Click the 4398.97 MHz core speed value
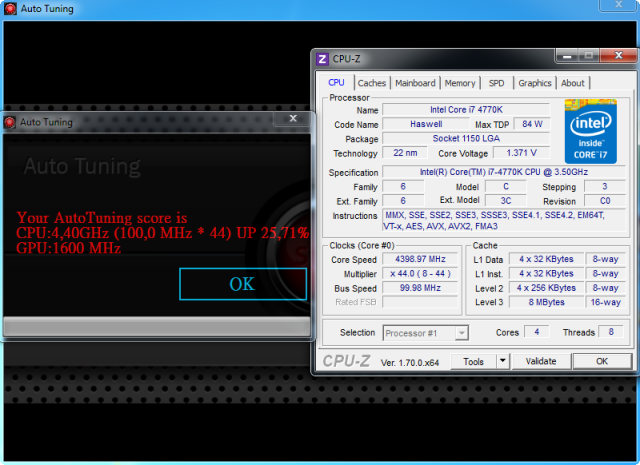This screenshot has height=465, width=640. pyautogui.click(x=420, y=259)
